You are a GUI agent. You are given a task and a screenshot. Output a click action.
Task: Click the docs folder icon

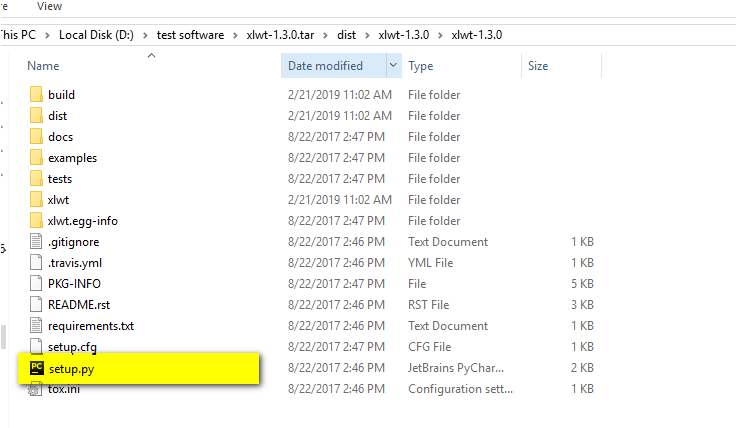[x=36, y=136]
